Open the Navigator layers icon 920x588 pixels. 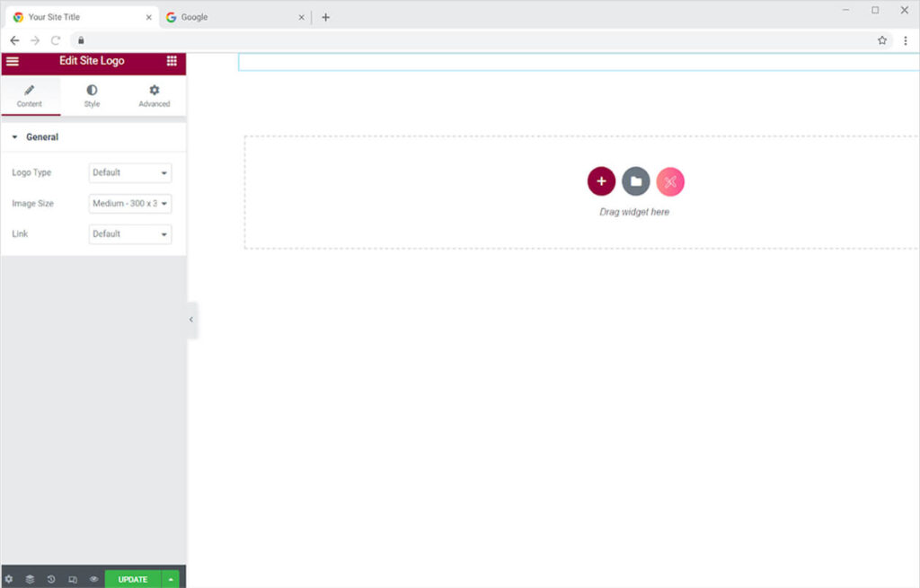coord(30,579)
